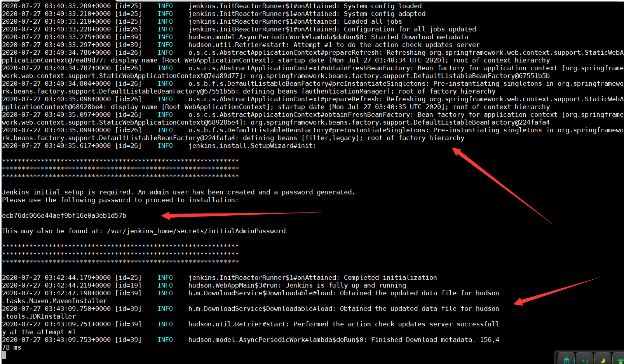Click 'Completed initialization' log message

pos(390,277)
